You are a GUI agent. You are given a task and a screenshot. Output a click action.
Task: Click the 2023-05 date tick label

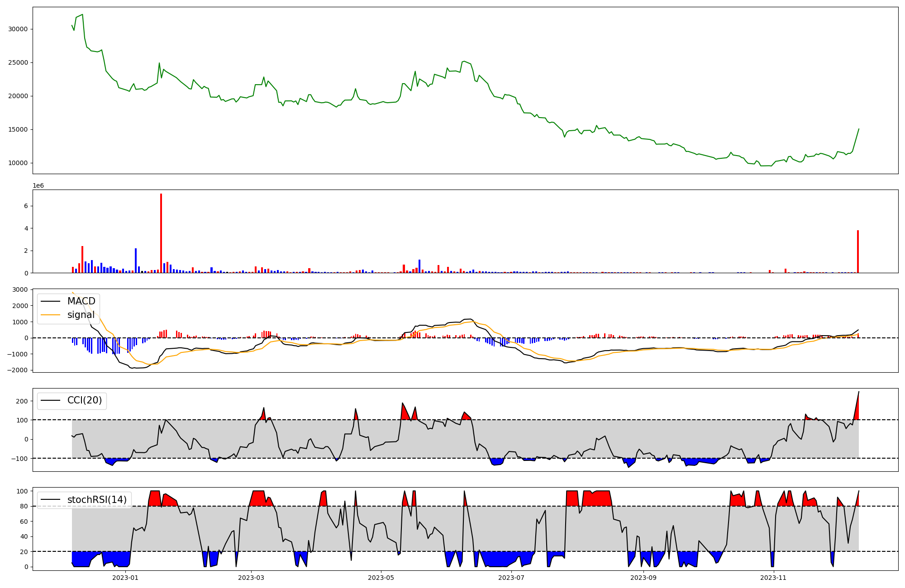tap(381, 578)
